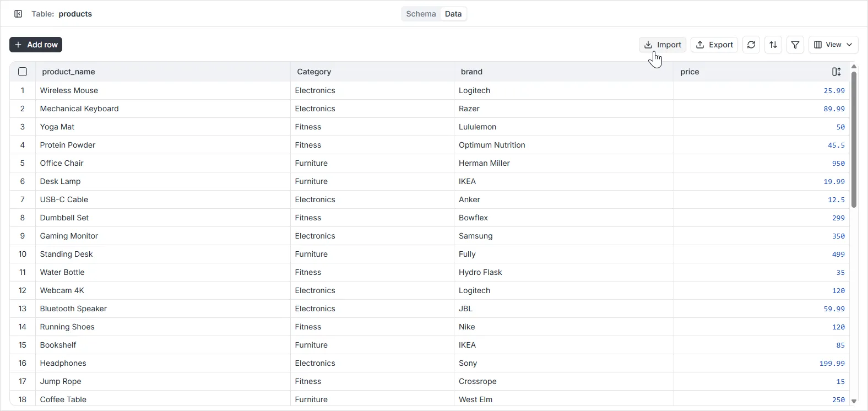
Task: Click the 199.99 price cell for Headphones
Action: click(832, 363)
